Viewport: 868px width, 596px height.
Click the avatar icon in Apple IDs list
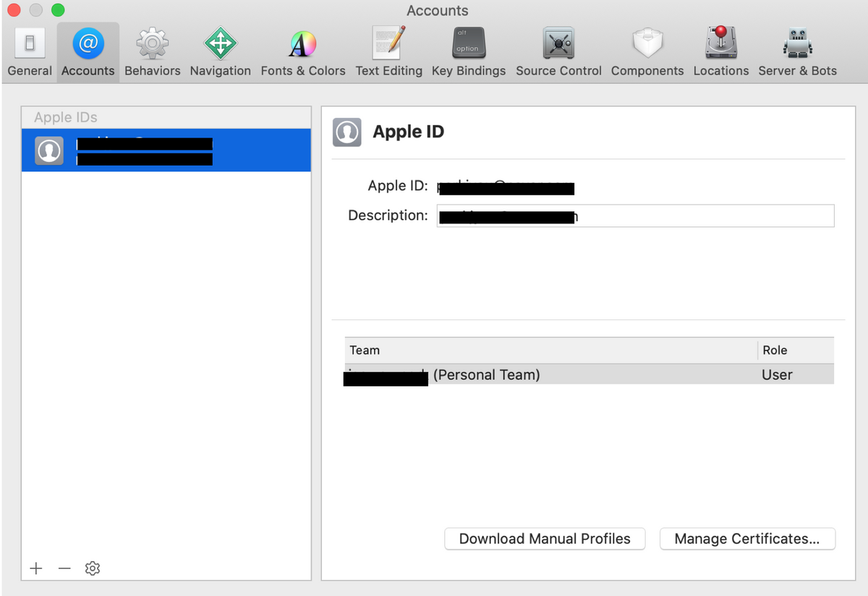tap(49, 150)
